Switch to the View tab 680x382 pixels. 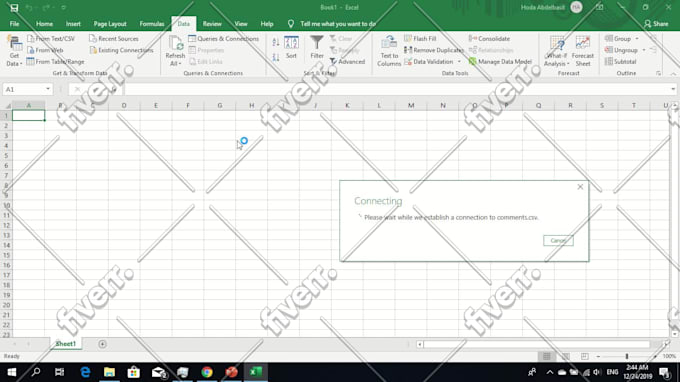point(241,24)
